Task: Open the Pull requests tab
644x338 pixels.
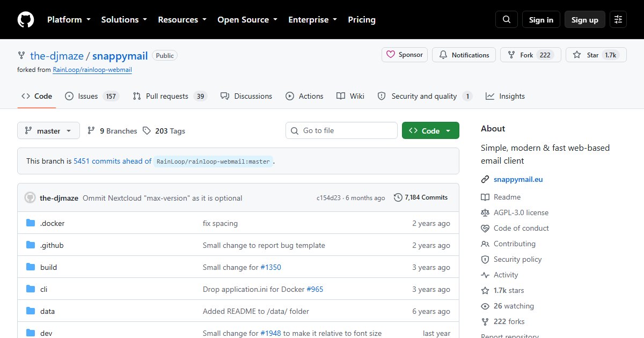Action: [x=170, y=96]
